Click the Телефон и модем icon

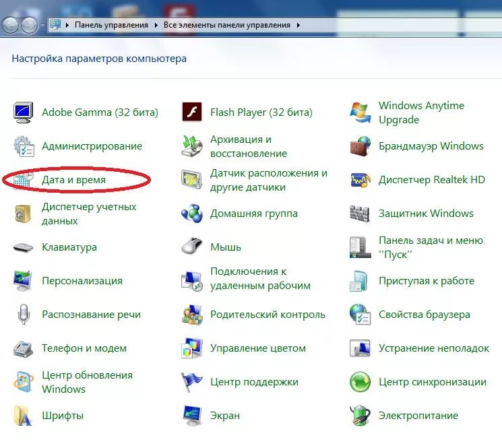click(23, 349)
